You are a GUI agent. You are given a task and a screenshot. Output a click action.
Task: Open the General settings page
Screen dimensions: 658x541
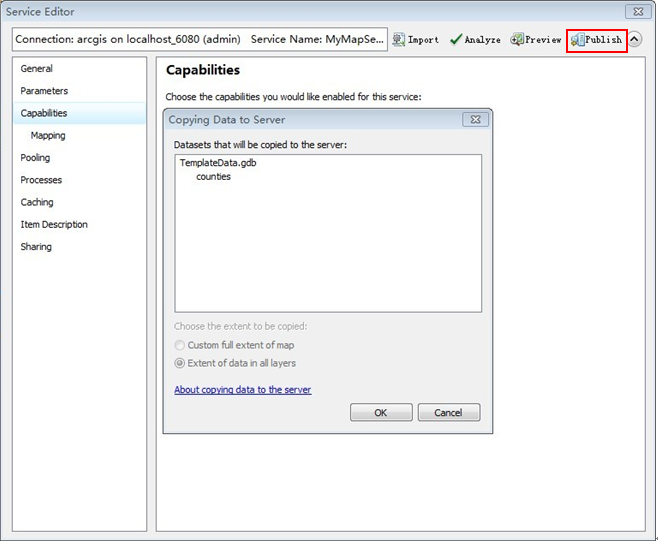pos(37,68)
